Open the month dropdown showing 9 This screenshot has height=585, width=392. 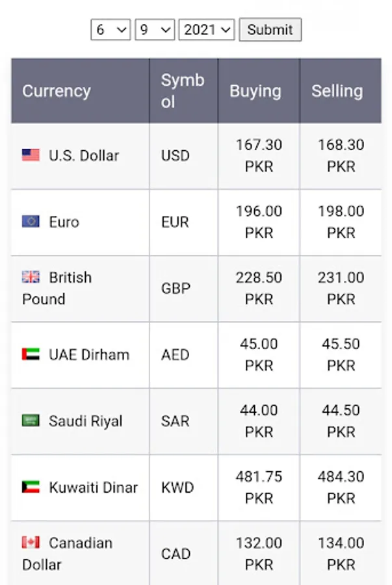tap(155, 29)
